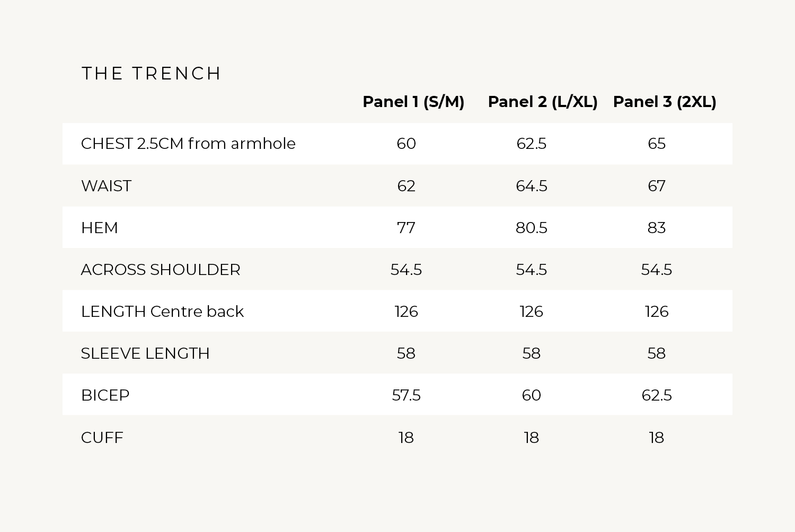Select the Panel 3 (2XL) column header
Image resolution: width=795 pixels, height=532 pixels.
pos(665,102)
